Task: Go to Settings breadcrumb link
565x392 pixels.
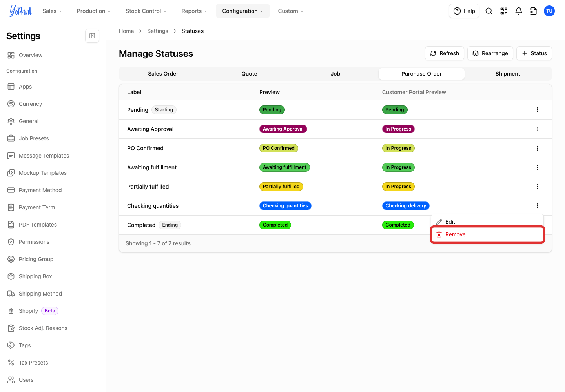Action: [x=158, y=31]
